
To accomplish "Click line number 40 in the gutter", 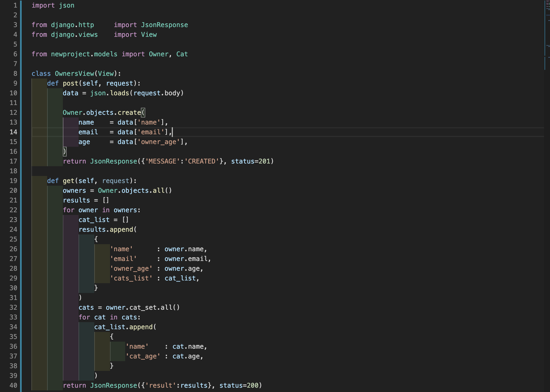I will pyautogui.click(x=13, y=386).
